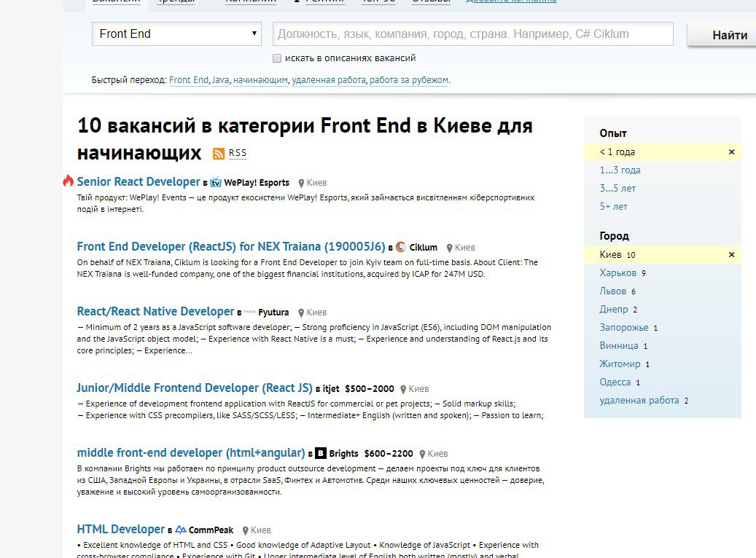Follow quick link начинающим
The image size is (756, 558).
click(260, 80)
